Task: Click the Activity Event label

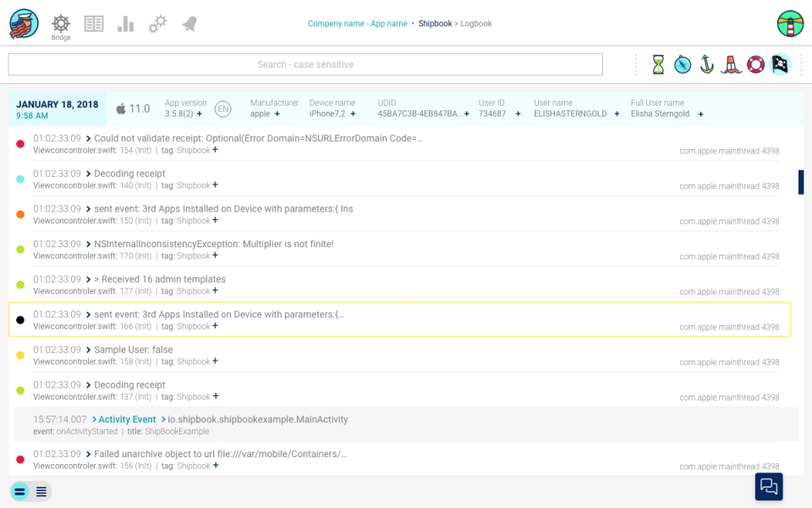Action: click(127, 419)
